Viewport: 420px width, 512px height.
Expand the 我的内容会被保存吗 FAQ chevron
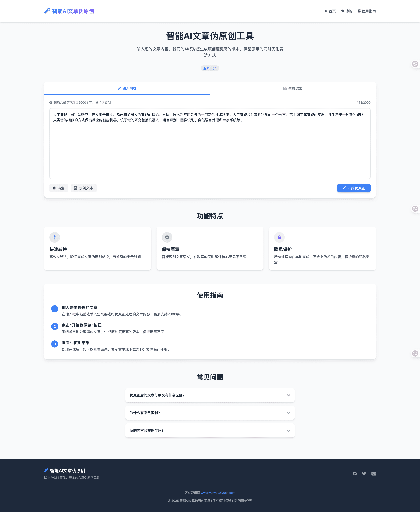pyautogui.click(x=288, y=431)
